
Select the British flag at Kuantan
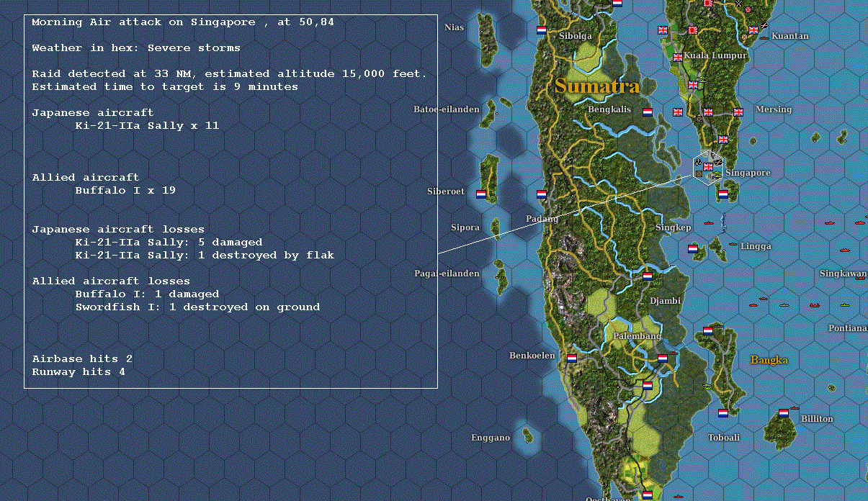pyautogui.click(x=753, y=30)
